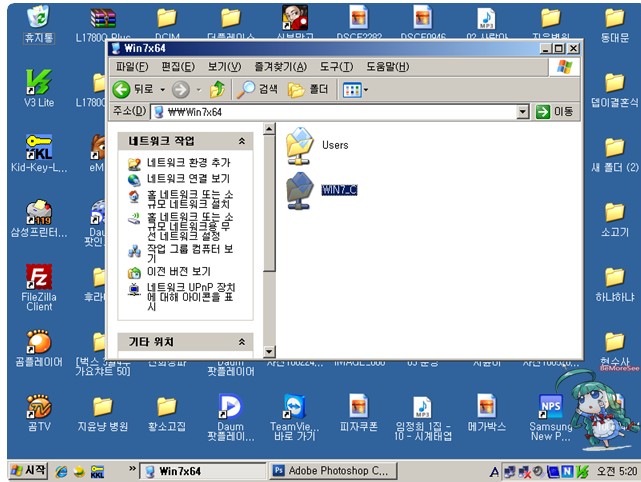Viewport: 641px width, 482px height.
Task: Collapse the 네트워크 작업 panel
Action: [244, 141]
